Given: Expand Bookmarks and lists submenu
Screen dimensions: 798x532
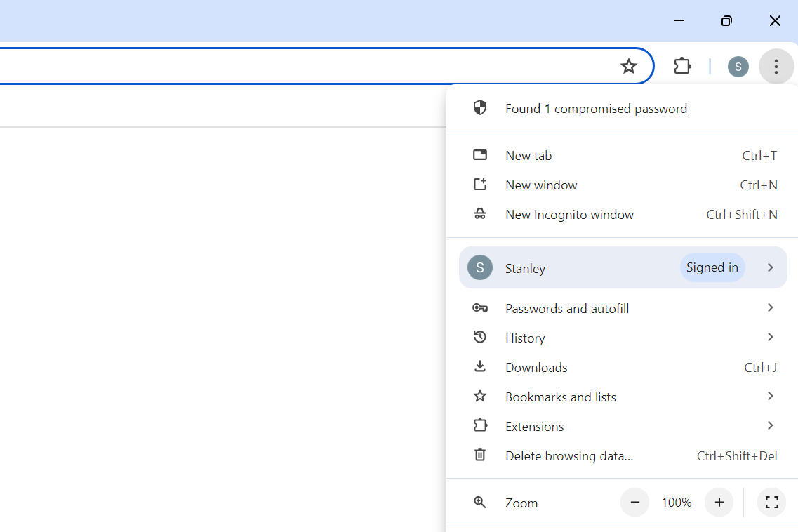Looking at the screenshot, I should tap(770, 397).
